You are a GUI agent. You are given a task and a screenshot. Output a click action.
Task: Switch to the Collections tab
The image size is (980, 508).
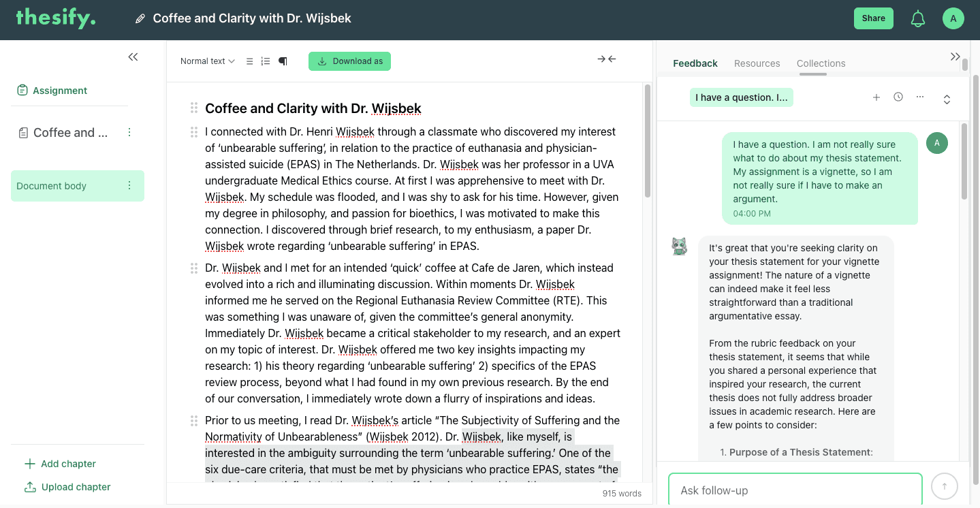[821, 63]
